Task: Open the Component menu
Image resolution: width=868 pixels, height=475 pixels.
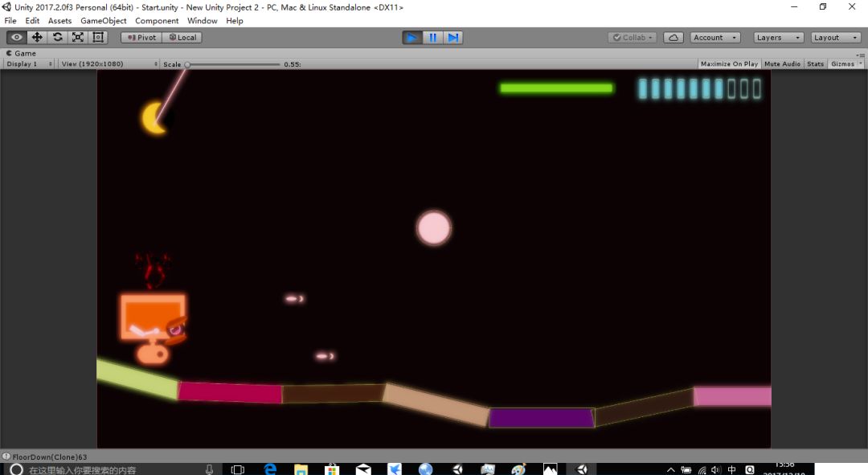Action: [x=157, y=20]
